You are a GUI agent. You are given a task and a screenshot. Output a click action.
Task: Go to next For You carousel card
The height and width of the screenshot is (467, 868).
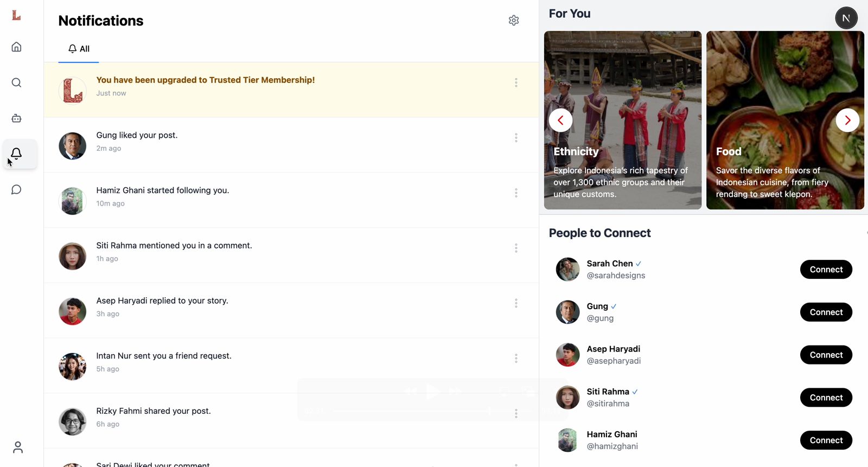(x=847, y=120)
